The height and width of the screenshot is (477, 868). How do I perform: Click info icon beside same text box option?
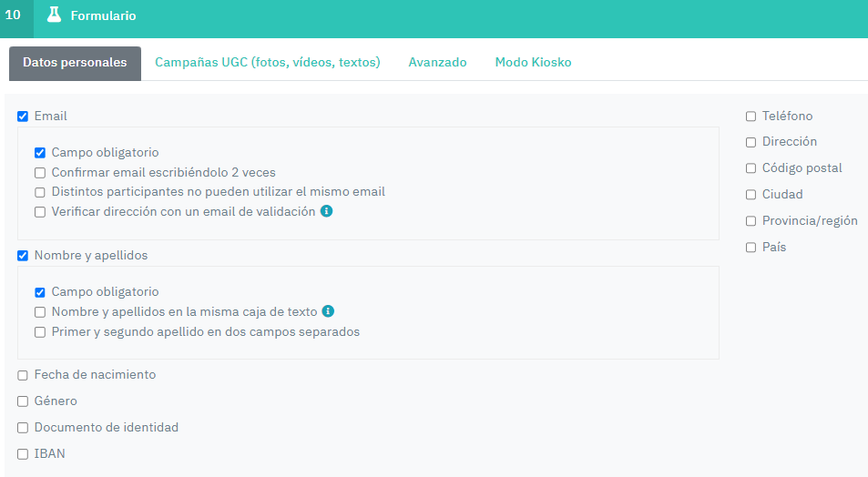coord(328,311)
